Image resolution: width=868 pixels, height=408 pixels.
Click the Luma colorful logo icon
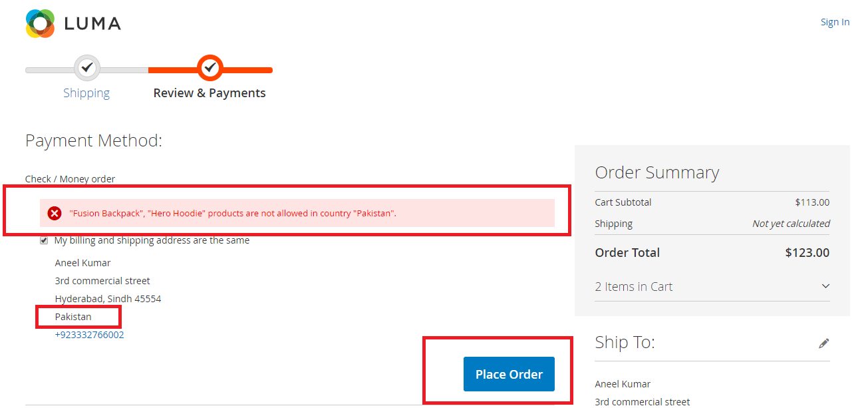tap(40, 24)
